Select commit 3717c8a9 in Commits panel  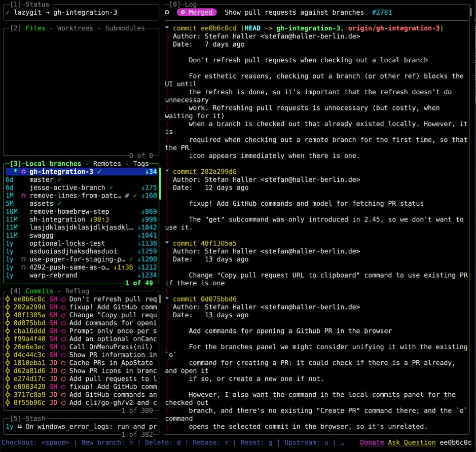[81, 395]
